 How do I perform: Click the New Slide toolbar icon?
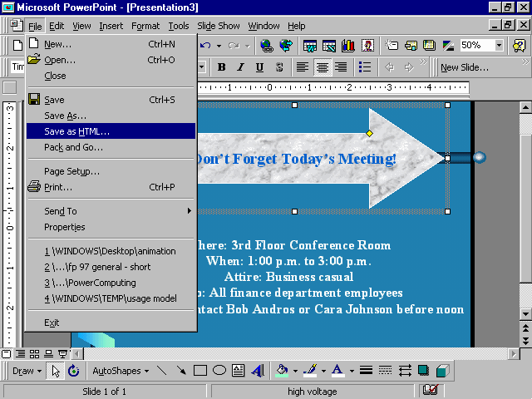(x=392, y=46)
